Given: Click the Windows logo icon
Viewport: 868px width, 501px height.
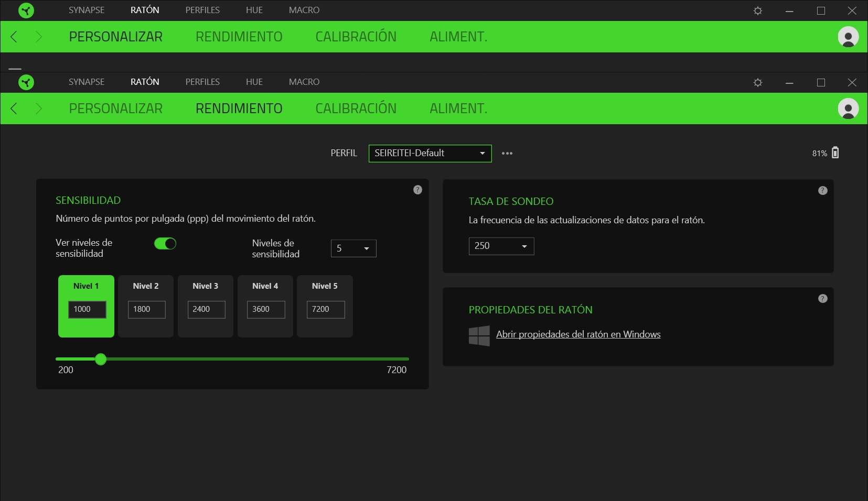Looking at the screenshot, I should click(x=479, y=336).
